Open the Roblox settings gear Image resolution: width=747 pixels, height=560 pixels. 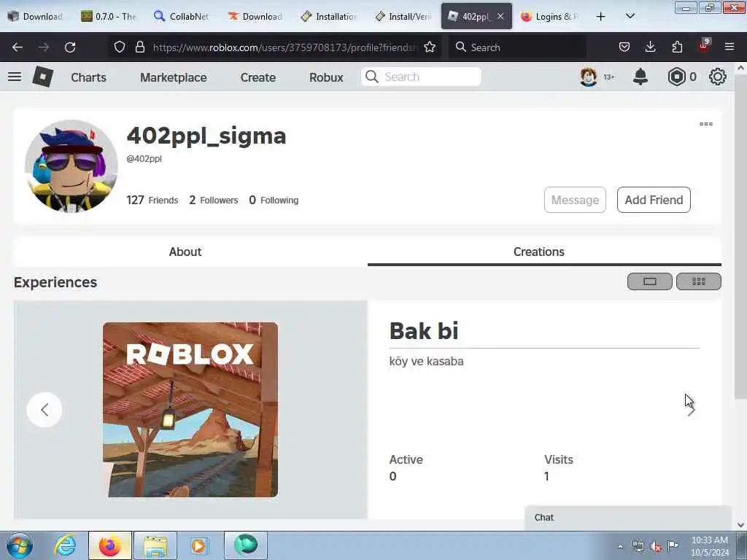[x=718, y=77]
